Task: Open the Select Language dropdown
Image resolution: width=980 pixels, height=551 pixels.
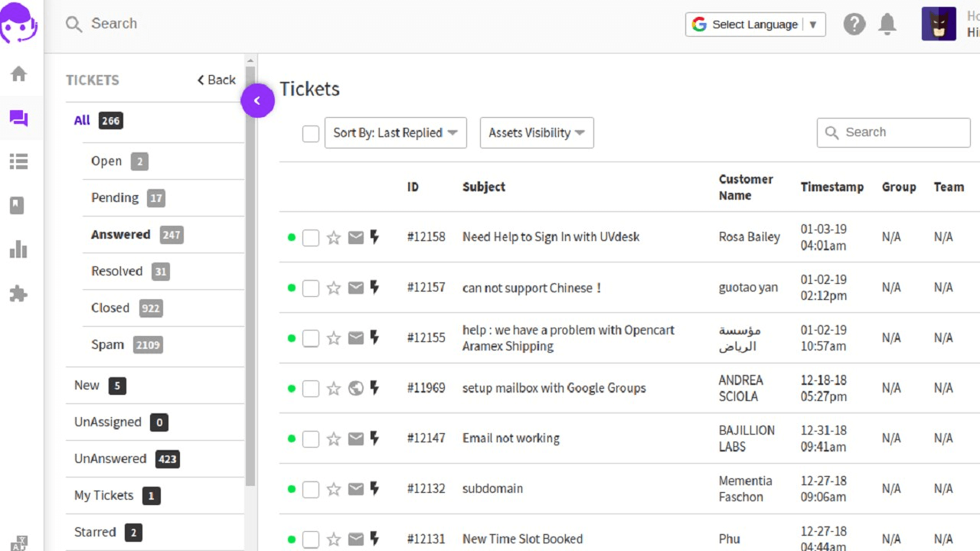Action: 755,24
